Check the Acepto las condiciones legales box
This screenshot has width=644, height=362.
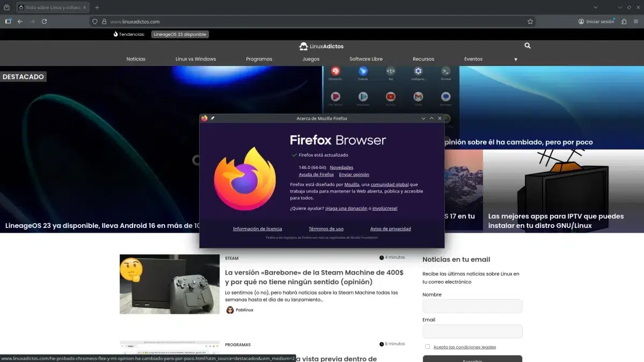coord(427,346)
